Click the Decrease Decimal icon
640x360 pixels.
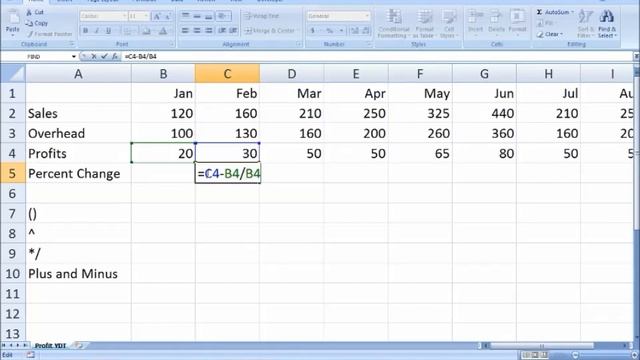tap(366, 31)
